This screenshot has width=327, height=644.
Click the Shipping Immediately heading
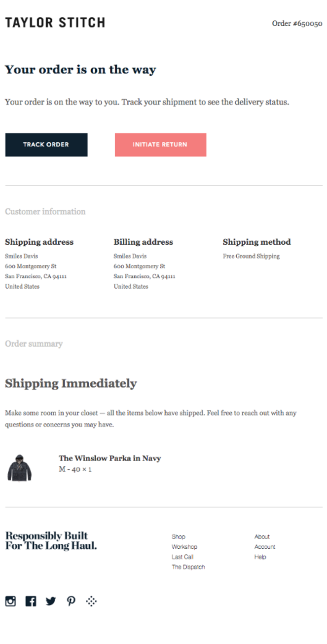tap(71, 383)
